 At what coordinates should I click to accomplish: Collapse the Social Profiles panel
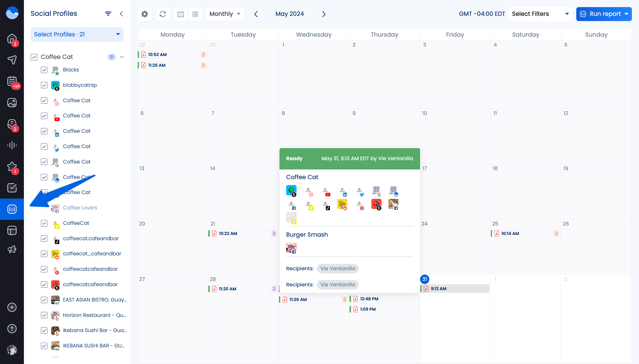(x=122, y=14)
